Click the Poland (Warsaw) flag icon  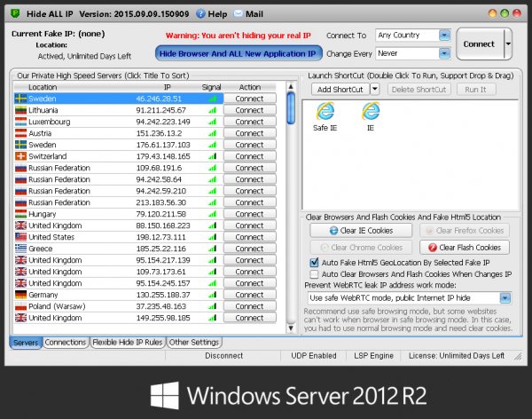20,306
